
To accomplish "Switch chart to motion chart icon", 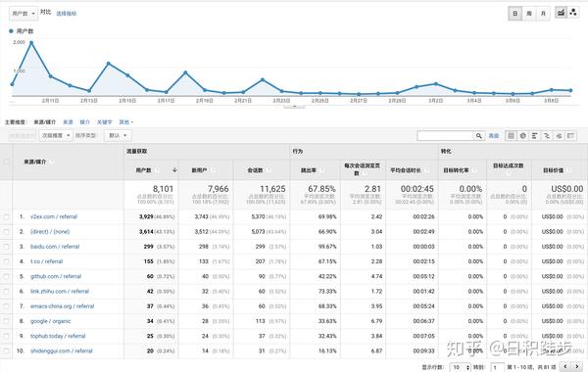I will pyautogui.click(x=573, y=13).
